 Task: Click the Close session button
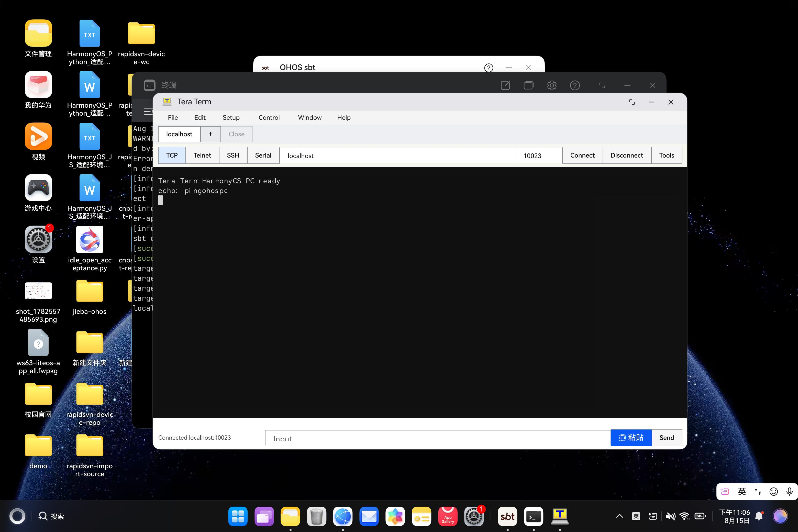pyautogui.click(x=237, y=134)
